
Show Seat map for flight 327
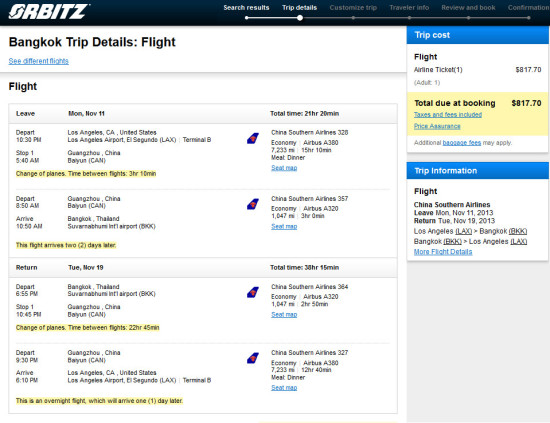coord(284,388)
